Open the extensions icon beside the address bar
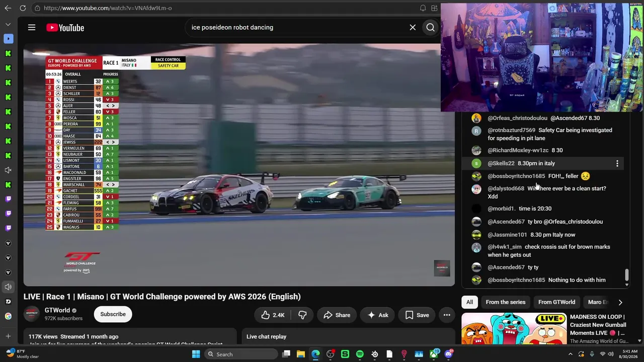The image size is (644, 362). pyautogui.click(x=434, y=8)
